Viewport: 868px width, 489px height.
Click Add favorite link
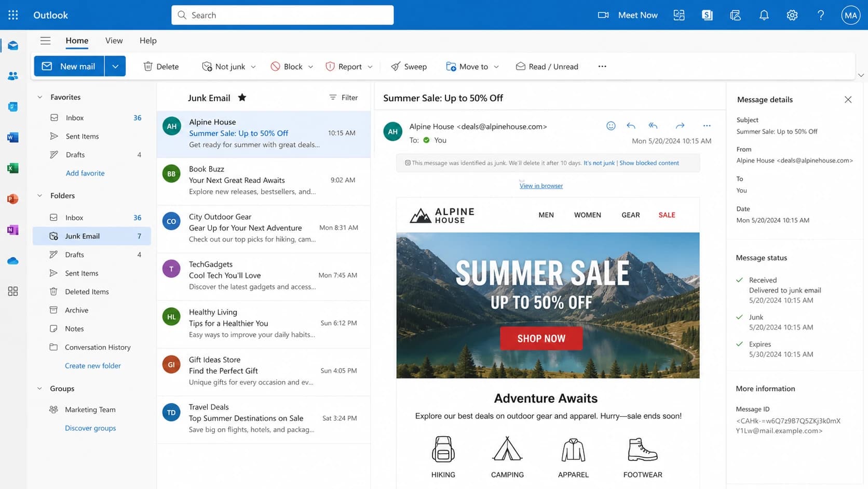click(85, 174)
